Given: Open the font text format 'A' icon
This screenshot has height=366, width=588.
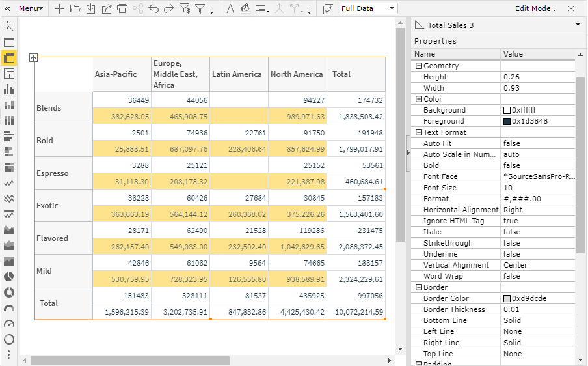Looking at the screenshot, I should [230, 8].
